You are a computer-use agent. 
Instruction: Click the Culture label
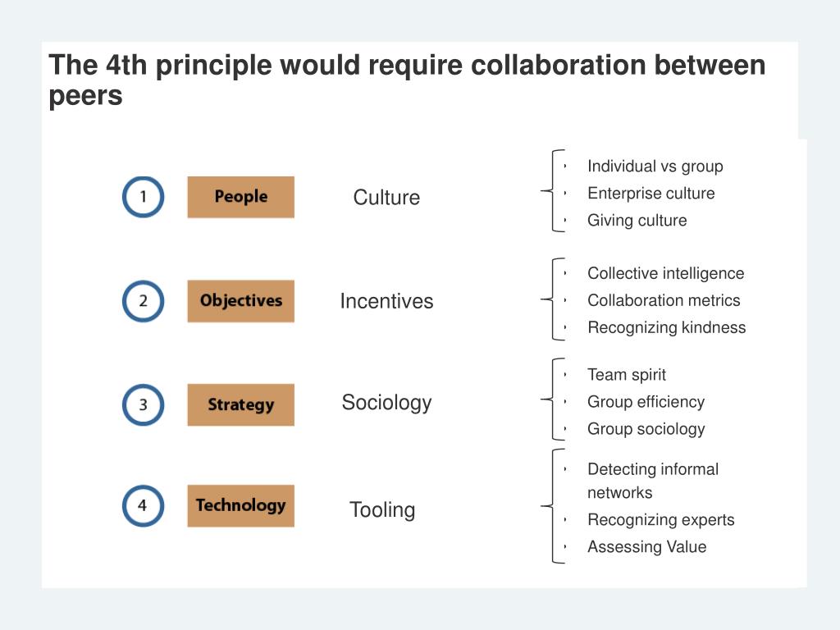pos(386,197)
